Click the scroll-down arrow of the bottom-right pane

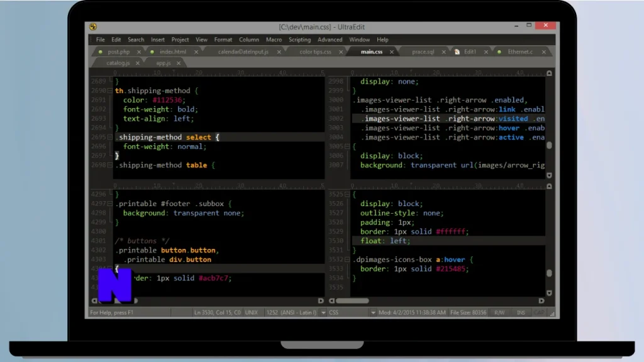coord(549,293)
